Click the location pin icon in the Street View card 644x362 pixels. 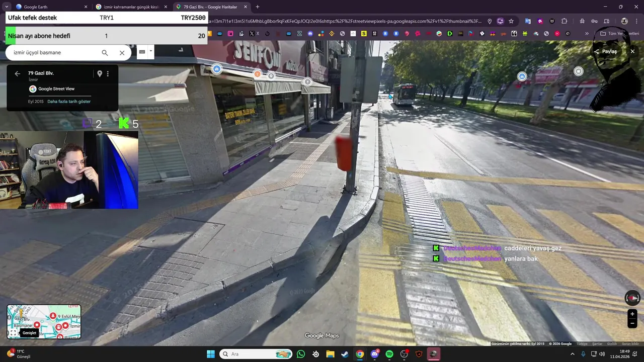[100, 74]
